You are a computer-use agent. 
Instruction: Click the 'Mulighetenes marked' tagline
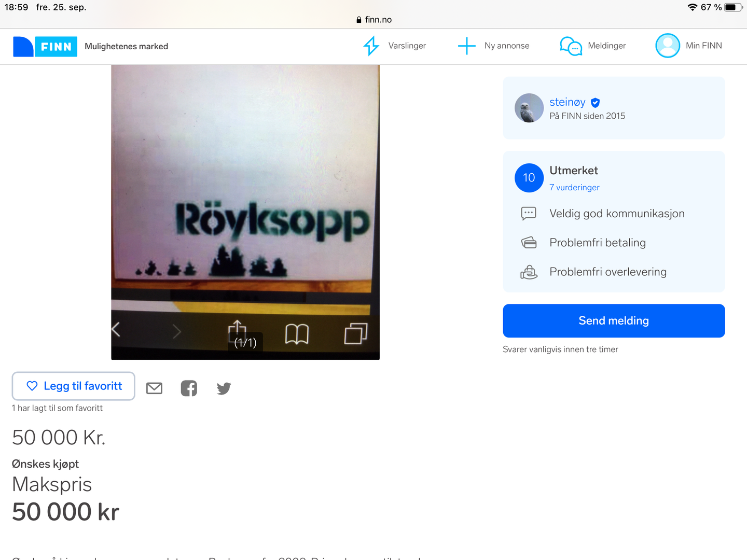tap(127, 46)
